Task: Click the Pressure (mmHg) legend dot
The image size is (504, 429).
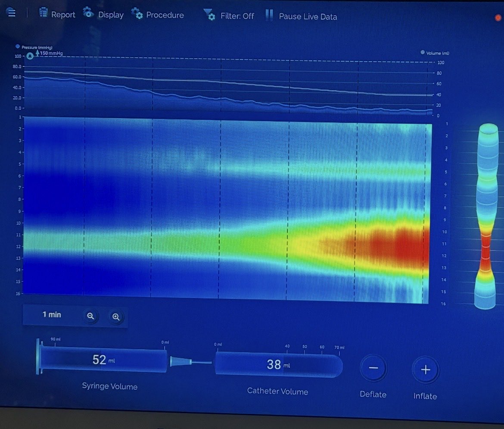Action: (x=18, y=46)
